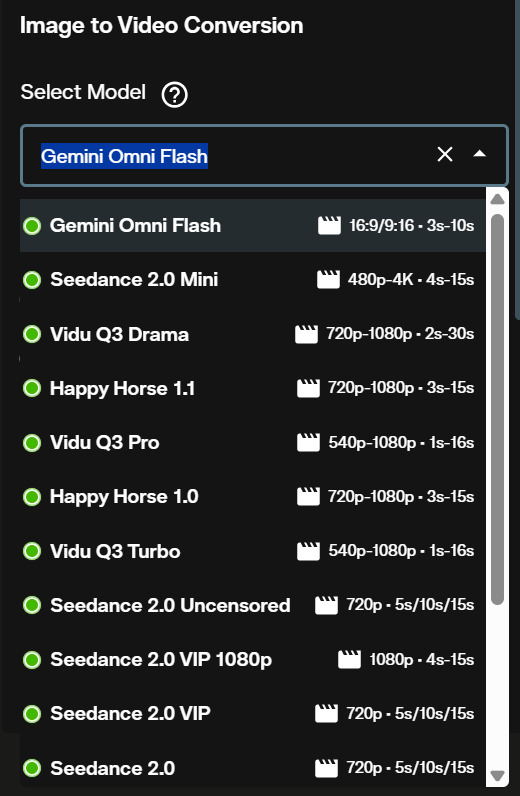Click the scrollbar up arrow
This screenshot has height=796, width=520.
pos(498,198)
